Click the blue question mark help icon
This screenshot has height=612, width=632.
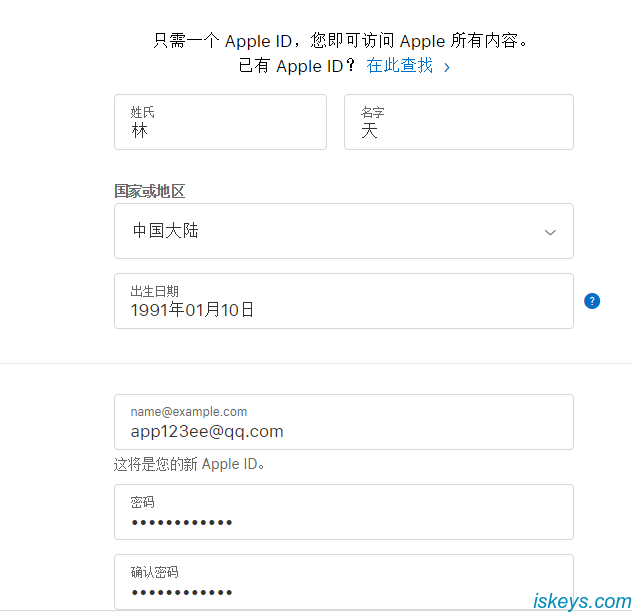[592, 301]
